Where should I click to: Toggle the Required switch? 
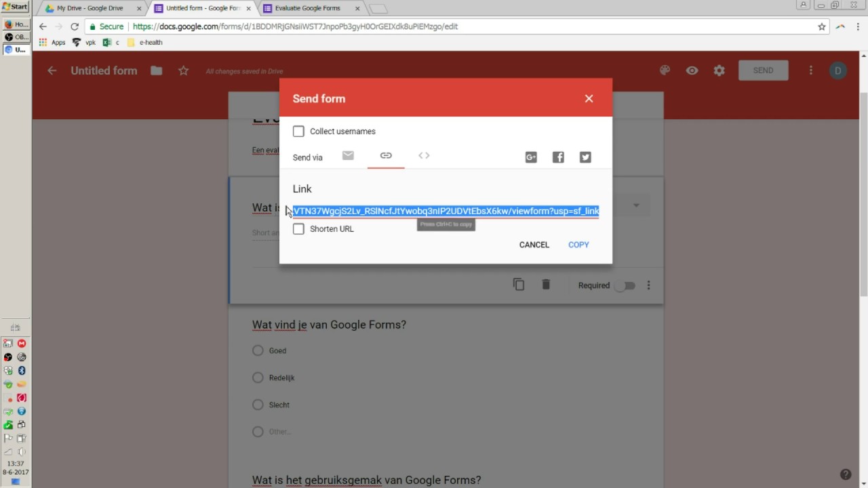[x=625, y=285]
